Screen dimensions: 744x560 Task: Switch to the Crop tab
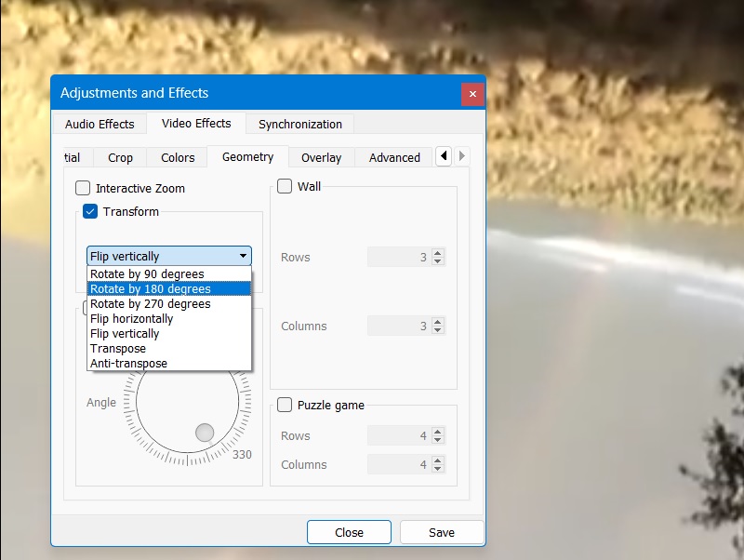coord(119,157)
